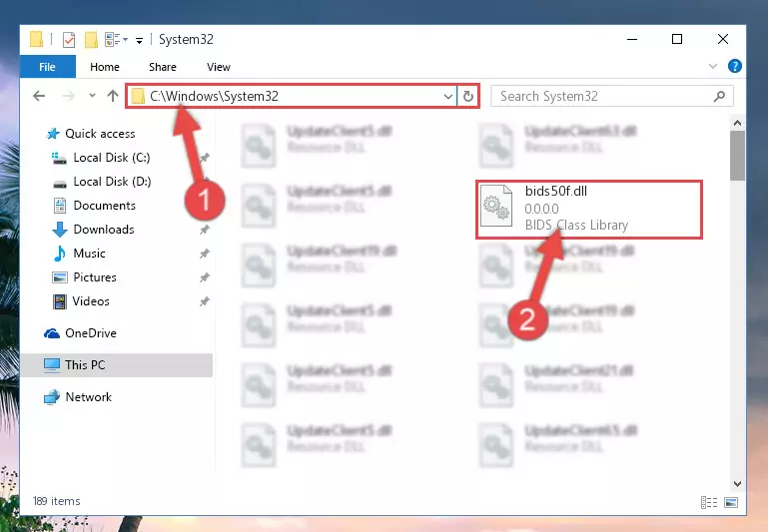Click the bids50f.dll gear file icon
The image size is (768, 532).
(495, 206)
